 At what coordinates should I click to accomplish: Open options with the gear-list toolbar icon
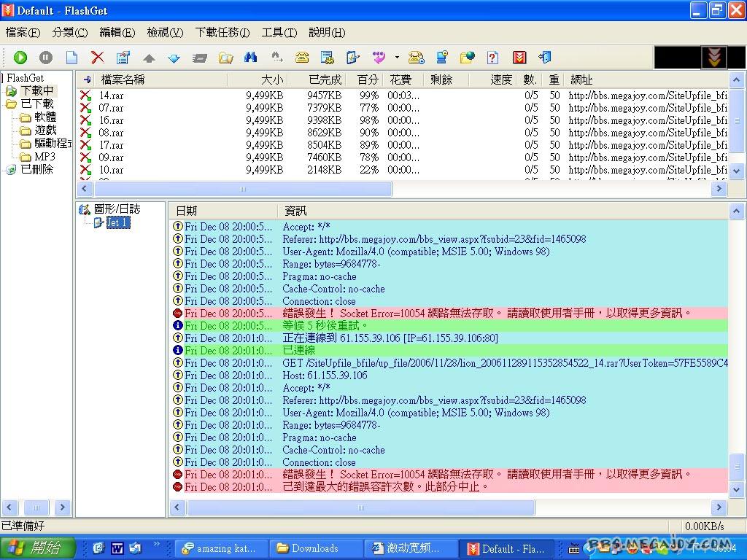coord(328,58)
